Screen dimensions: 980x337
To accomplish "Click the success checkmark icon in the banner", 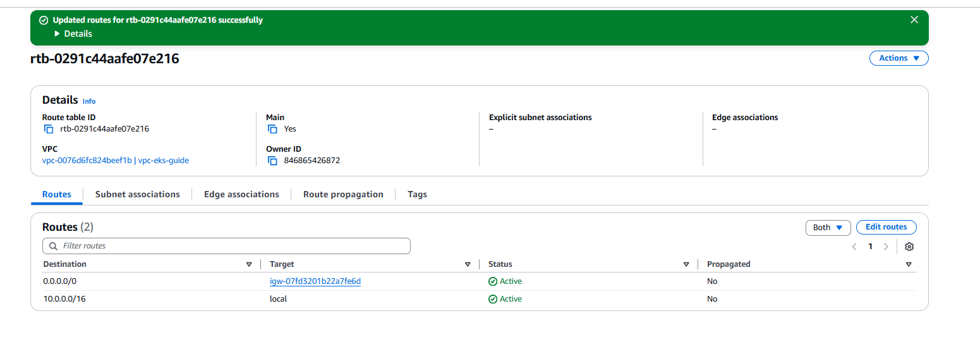I will [44, 20].
